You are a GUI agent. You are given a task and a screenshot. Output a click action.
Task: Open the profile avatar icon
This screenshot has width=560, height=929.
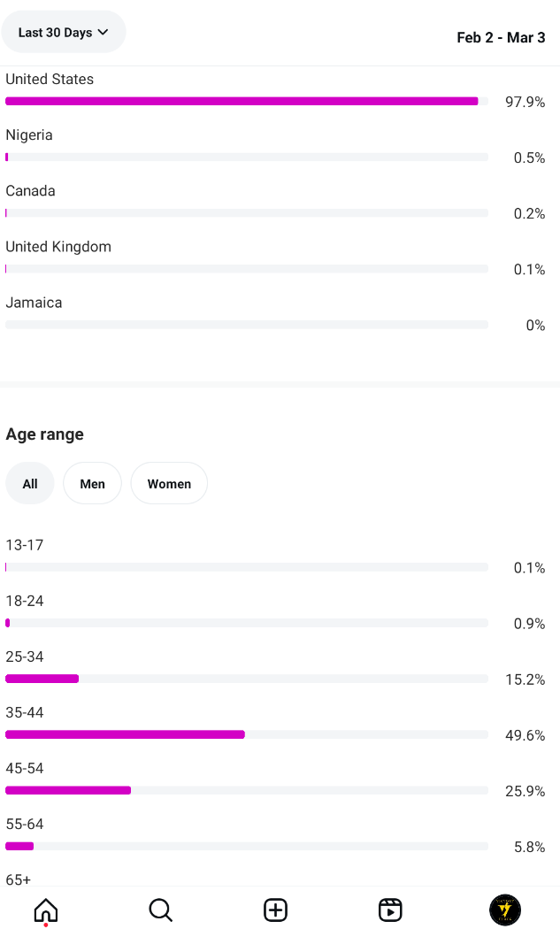(x=505, y=910)
